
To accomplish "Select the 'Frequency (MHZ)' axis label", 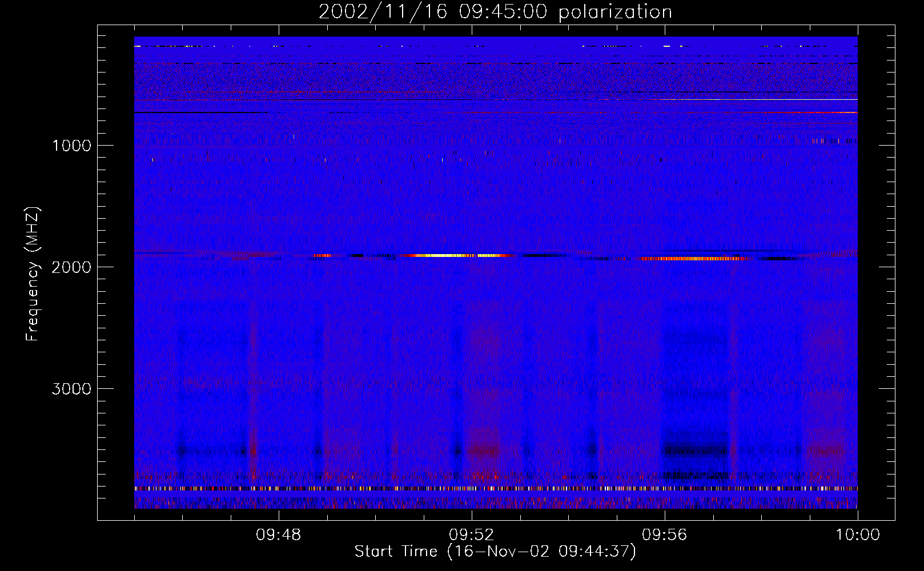I will click(x=33, y=274).
